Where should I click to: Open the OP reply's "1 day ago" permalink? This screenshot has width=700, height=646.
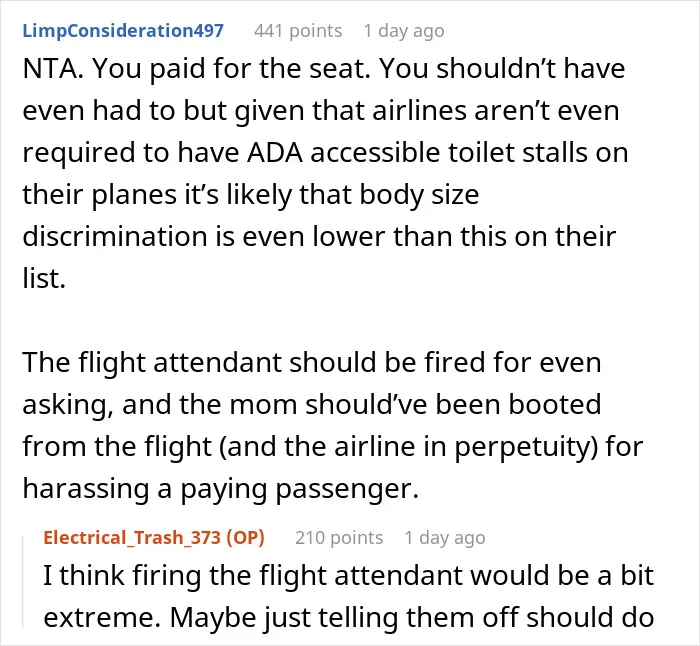pyautogui.click(x=445, y=538)
